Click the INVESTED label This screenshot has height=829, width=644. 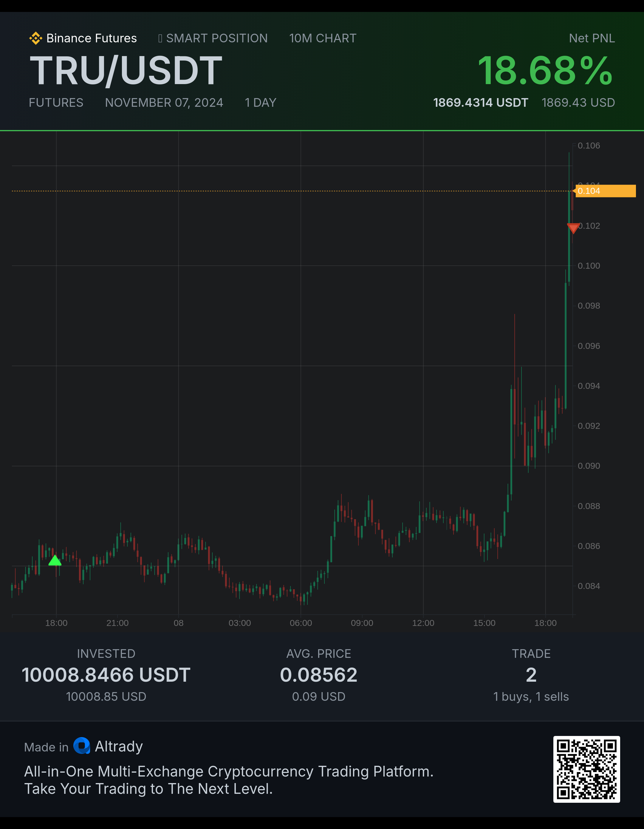point(106,654)
